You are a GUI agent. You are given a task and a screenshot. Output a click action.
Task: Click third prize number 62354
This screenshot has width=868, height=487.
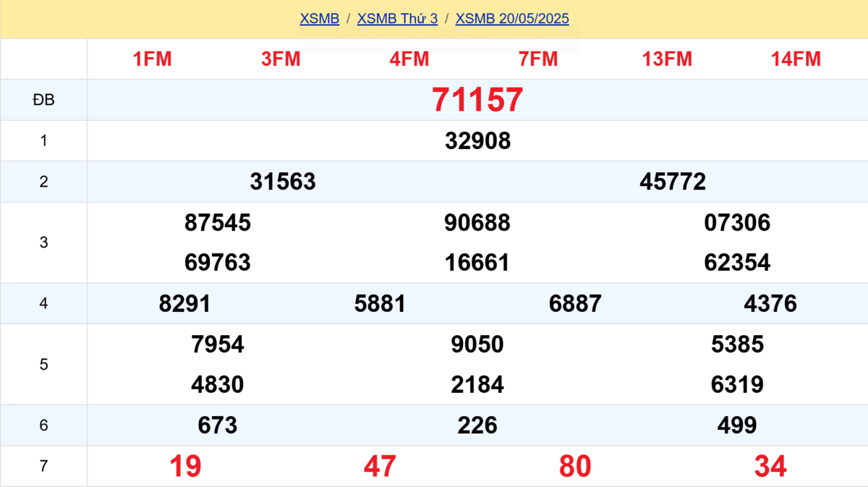point(737,263)
